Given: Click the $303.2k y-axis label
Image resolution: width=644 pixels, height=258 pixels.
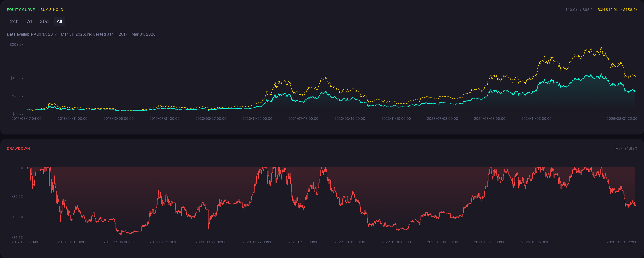Looking at the screenshot, I should point(16,45).
